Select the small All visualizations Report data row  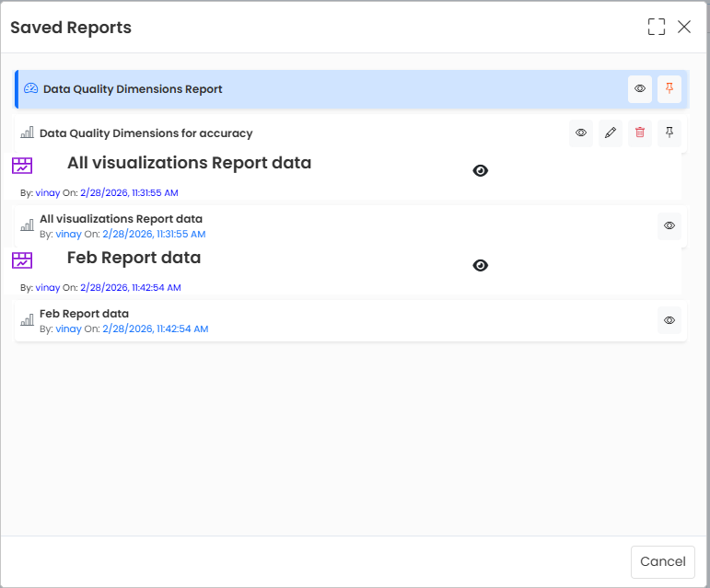point(351,226)
